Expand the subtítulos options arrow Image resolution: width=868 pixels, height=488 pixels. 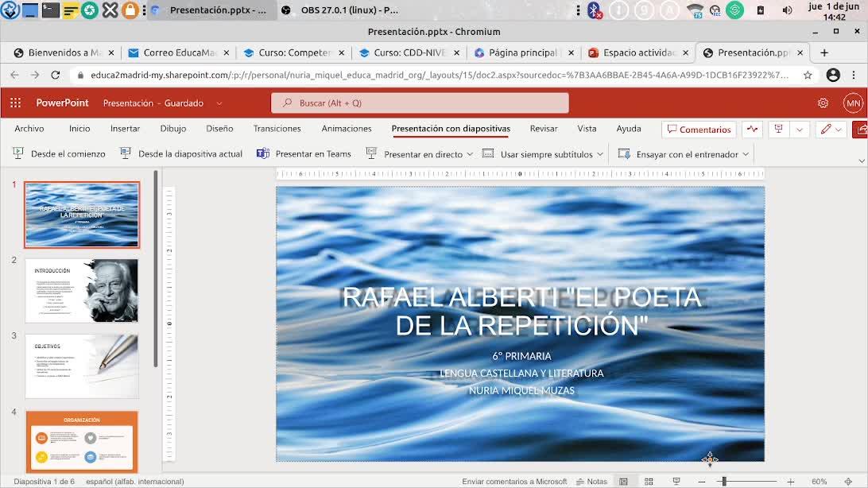(x=600, y=154)
